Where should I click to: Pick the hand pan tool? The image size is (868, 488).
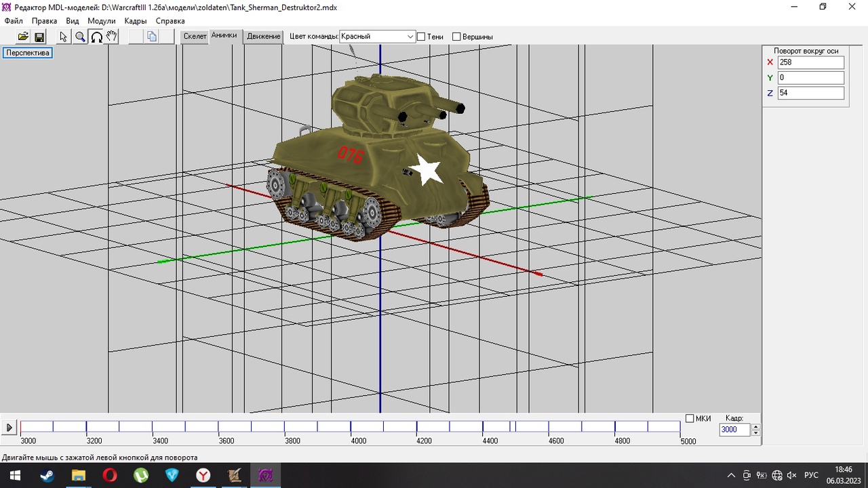point(112,37)
